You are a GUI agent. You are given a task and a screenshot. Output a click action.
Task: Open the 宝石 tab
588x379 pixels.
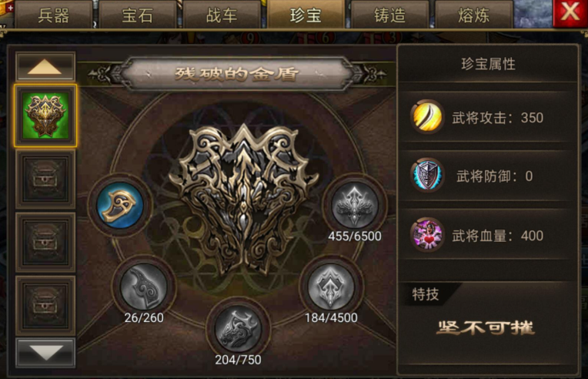tap(137, 15)
